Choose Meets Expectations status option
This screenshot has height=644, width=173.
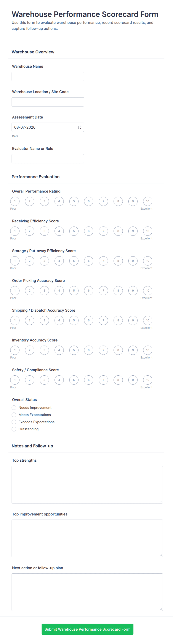[14, 415]
